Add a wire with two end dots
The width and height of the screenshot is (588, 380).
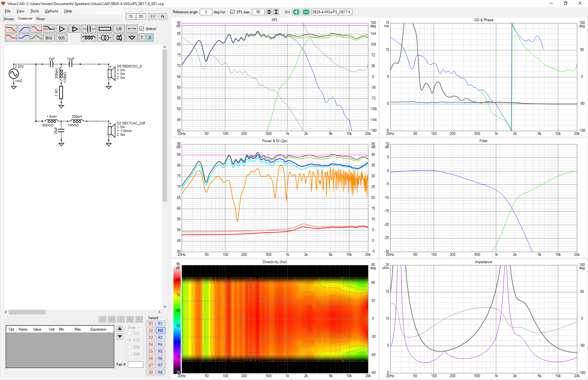(132, 29)
